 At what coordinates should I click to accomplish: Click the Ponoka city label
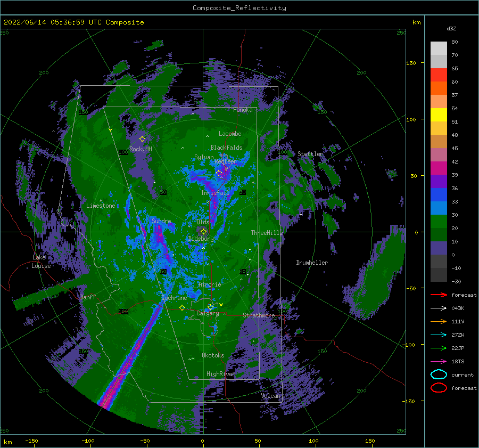point(243,110)
